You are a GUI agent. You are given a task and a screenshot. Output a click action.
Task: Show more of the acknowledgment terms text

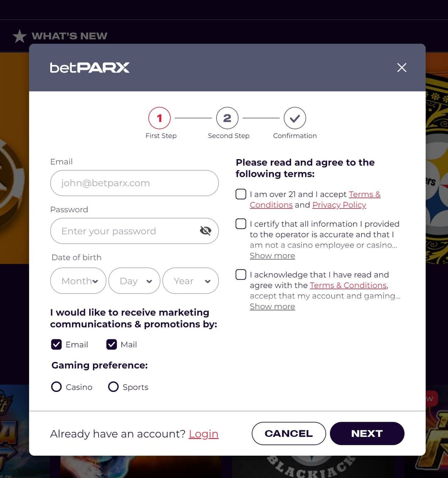(x=272, y=306)
